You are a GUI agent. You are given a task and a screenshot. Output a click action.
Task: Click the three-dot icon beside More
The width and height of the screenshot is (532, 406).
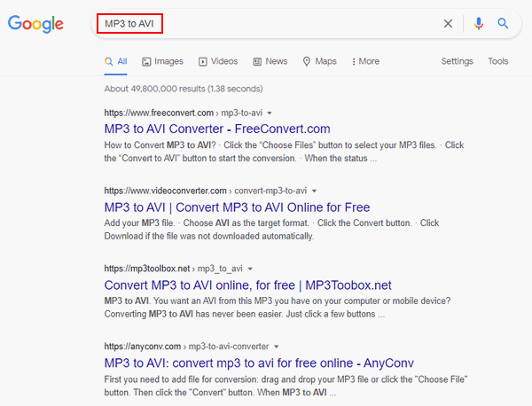[354, 62]
